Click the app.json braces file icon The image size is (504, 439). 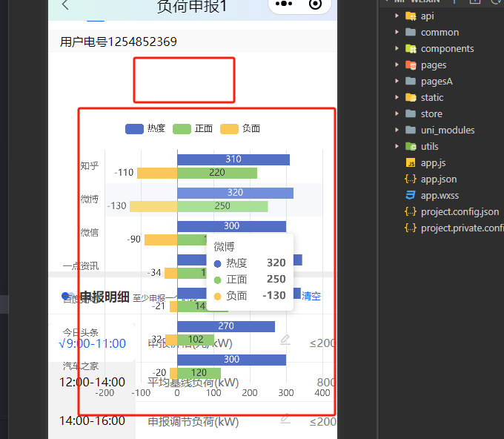(x=411, y=179)
